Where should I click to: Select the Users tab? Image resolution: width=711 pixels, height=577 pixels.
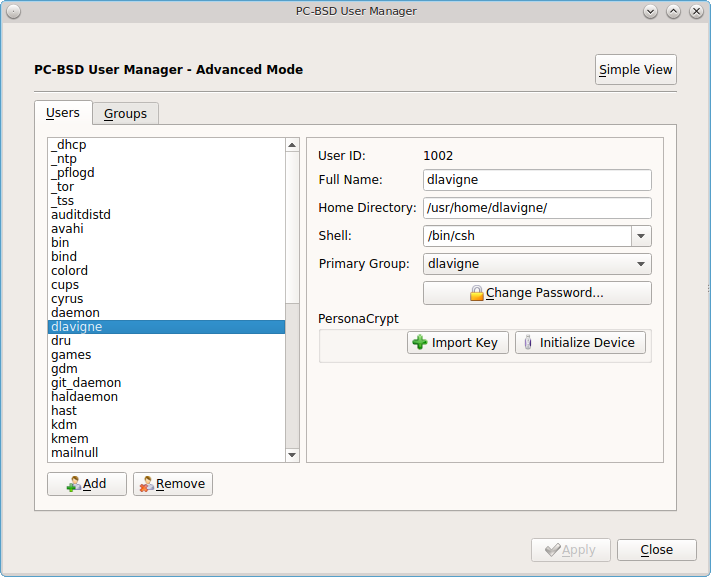click(63, 112)
